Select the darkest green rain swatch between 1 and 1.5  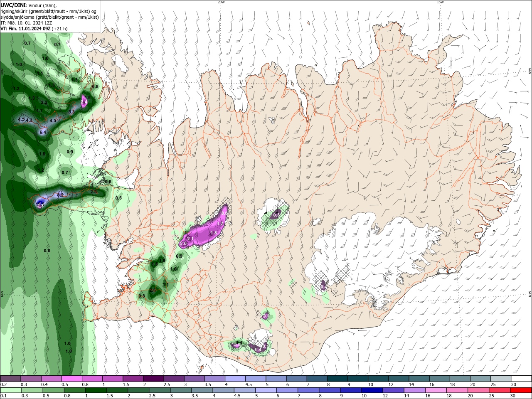96,390
